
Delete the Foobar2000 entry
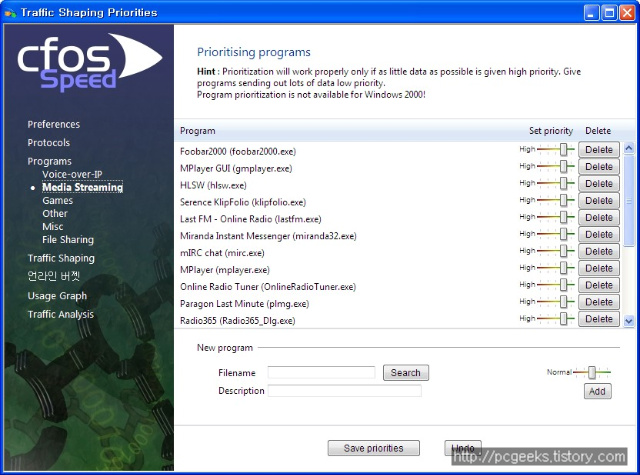pos(599,150)
